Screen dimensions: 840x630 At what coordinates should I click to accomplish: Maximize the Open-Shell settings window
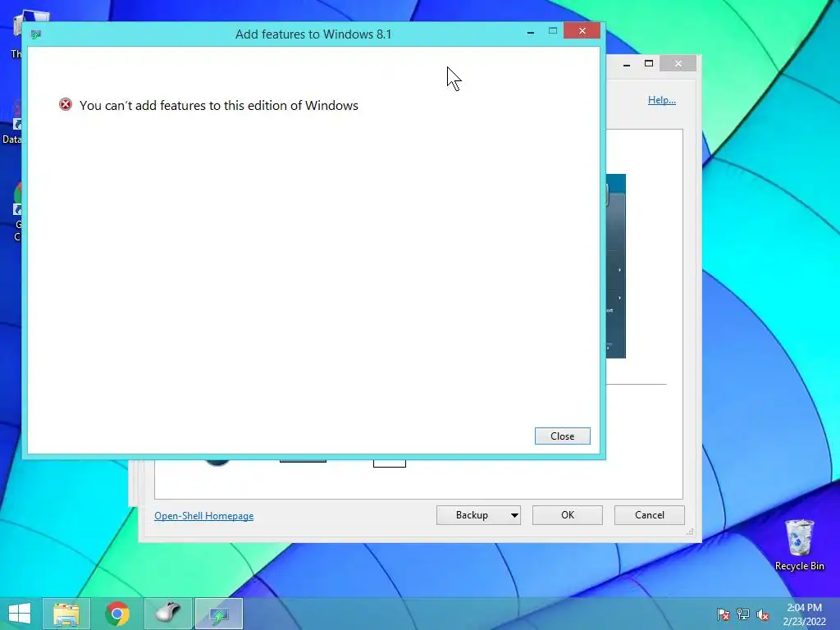(648, 64)
